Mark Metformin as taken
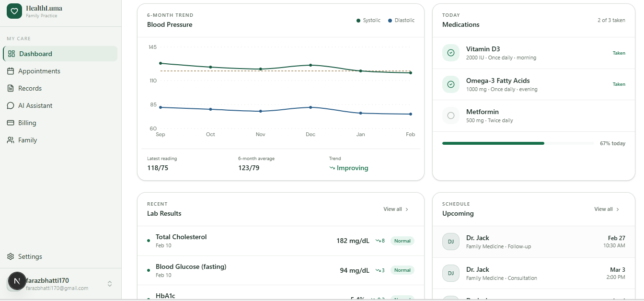 pos(450,116)
